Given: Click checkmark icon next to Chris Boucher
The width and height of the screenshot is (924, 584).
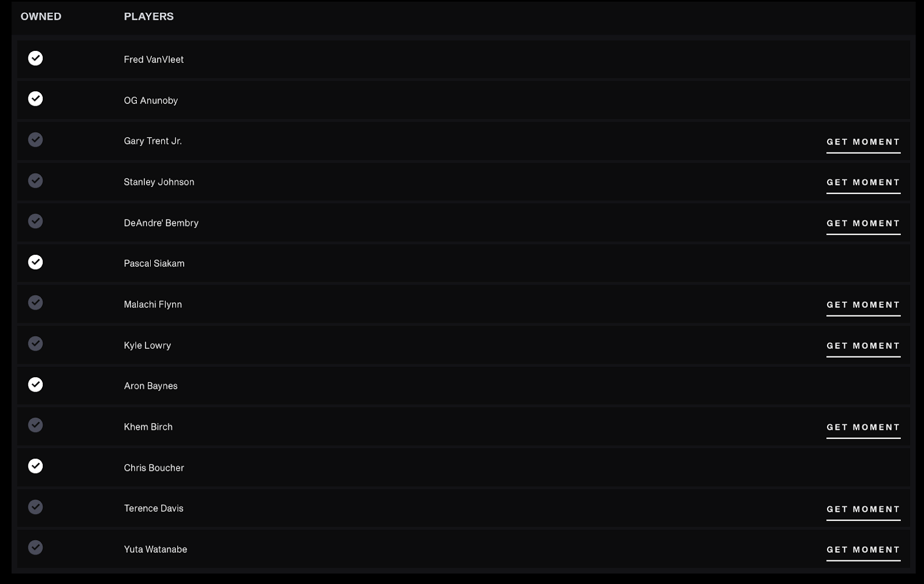Looking at the screenshot, I should (x=35, y=466).
